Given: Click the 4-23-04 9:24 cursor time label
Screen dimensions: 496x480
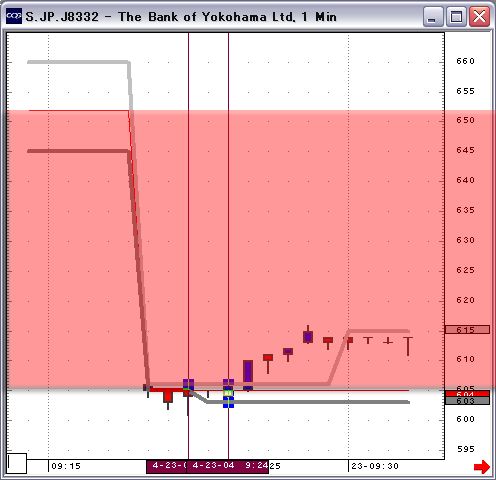Looking at the screenshot, I should tap(227, 466).
